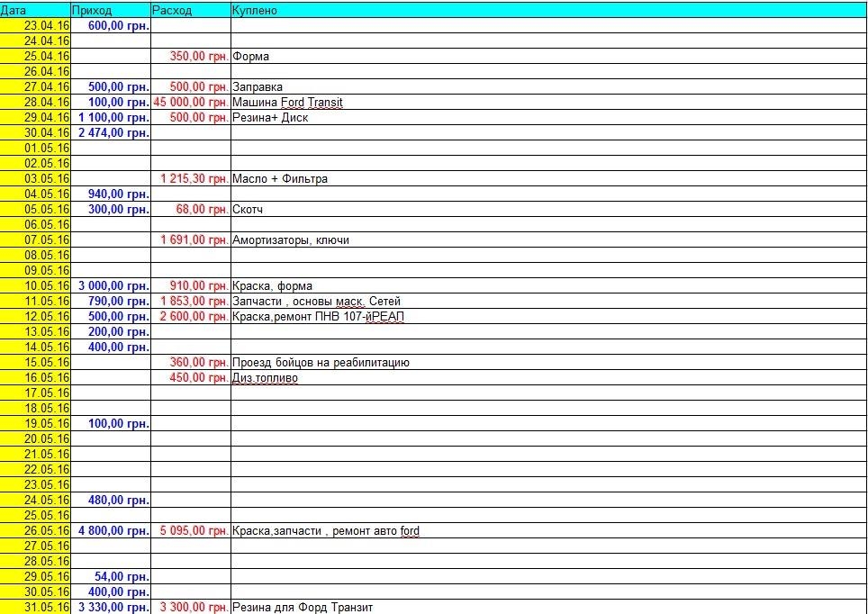Image resolution: width=868 pixels, height=614 pixels.
Task: Select the 5 095,00 грн. expense cell
Action: [191, 530]
